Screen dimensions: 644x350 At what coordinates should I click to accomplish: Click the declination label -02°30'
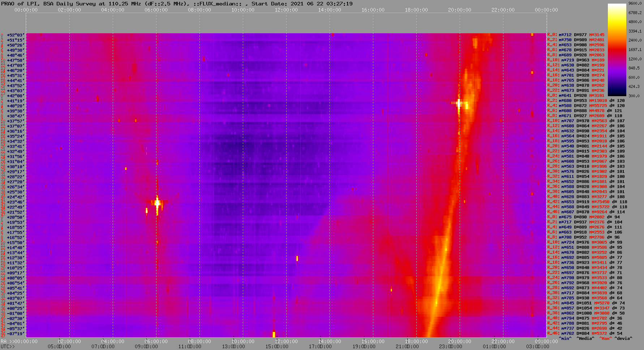16,319
